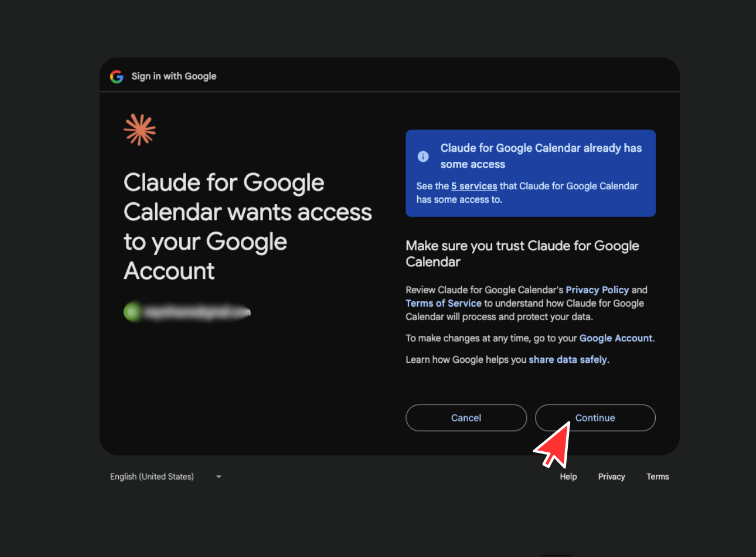Open the Privacy Policy link

[x=597, y=290]
